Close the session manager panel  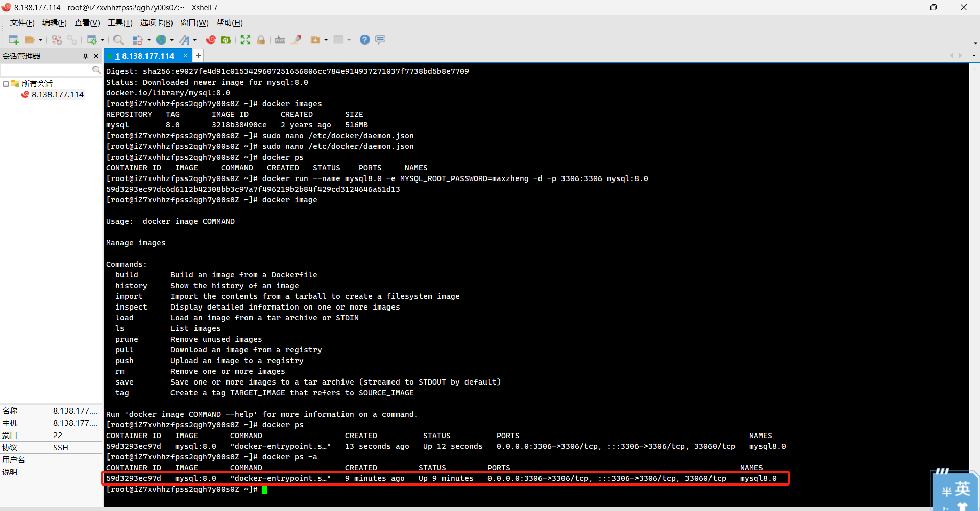(x=95, y=56)
